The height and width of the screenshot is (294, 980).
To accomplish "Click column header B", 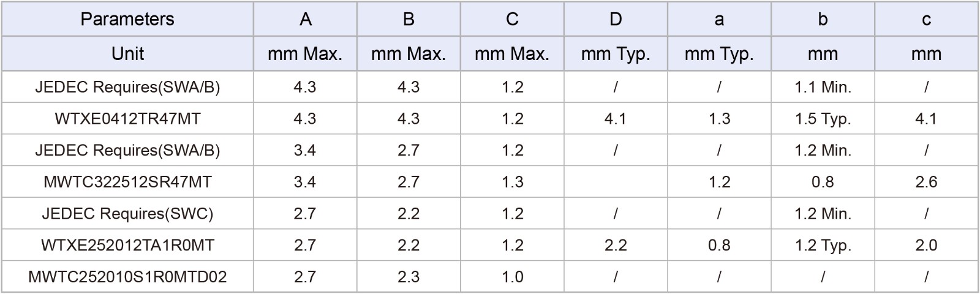I will [409, 20].
